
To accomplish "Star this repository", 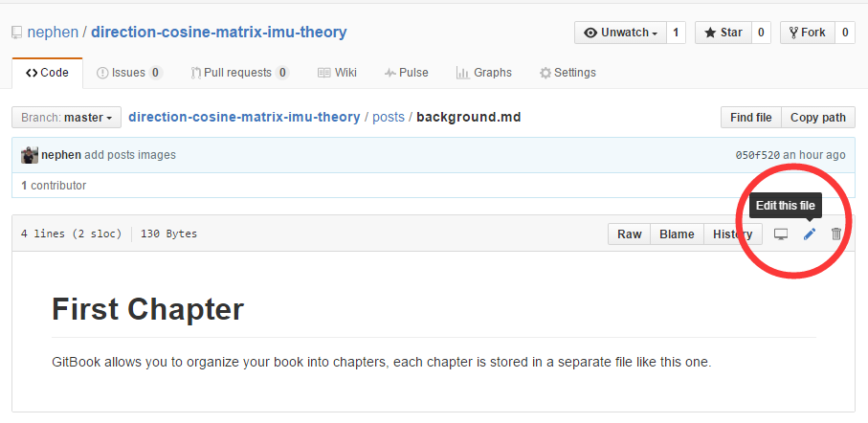I will (723, 33).
